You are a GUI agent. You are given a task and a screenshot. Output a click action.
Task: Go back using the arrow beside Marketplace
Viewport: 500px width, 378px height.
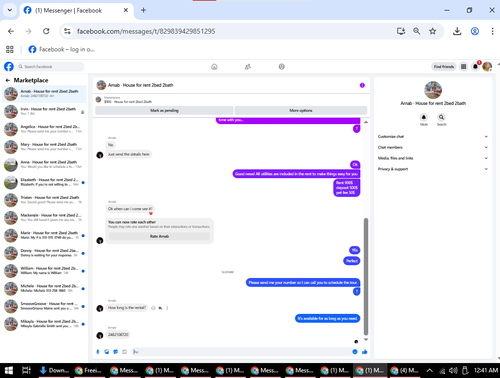point(8,80)
